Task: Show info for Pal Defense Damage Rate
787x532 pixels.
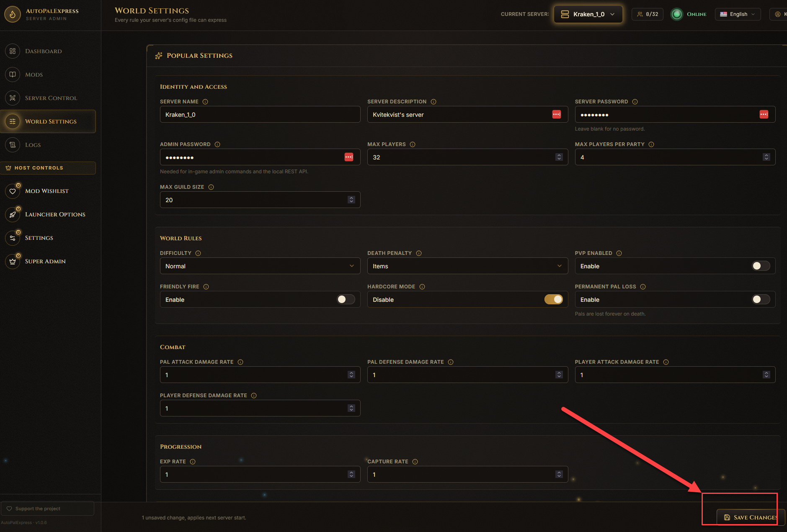Action: 451,362
